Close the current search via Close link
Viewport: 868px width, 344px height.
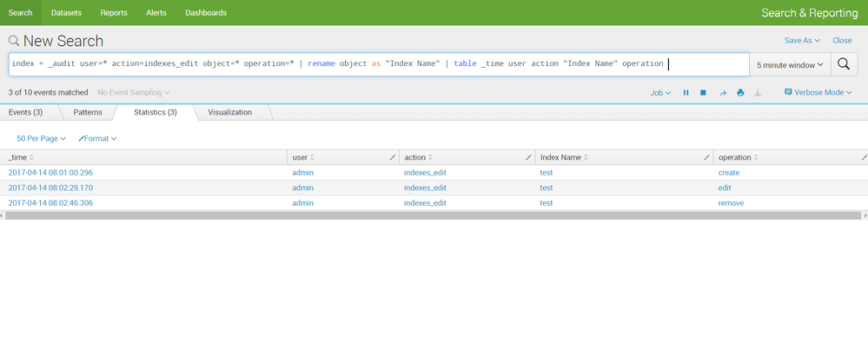point(842,40)
